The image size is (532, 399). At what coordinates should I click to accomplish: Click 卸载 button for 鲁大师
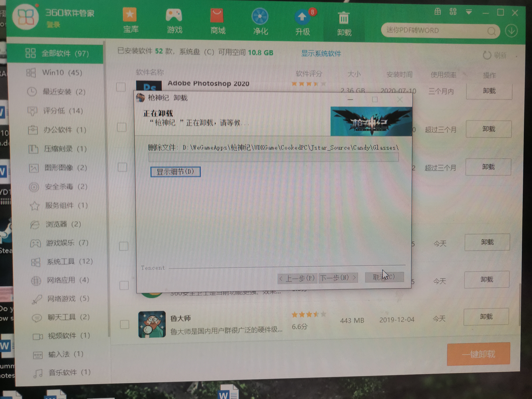pyautogui.click(x=486, y=317)
